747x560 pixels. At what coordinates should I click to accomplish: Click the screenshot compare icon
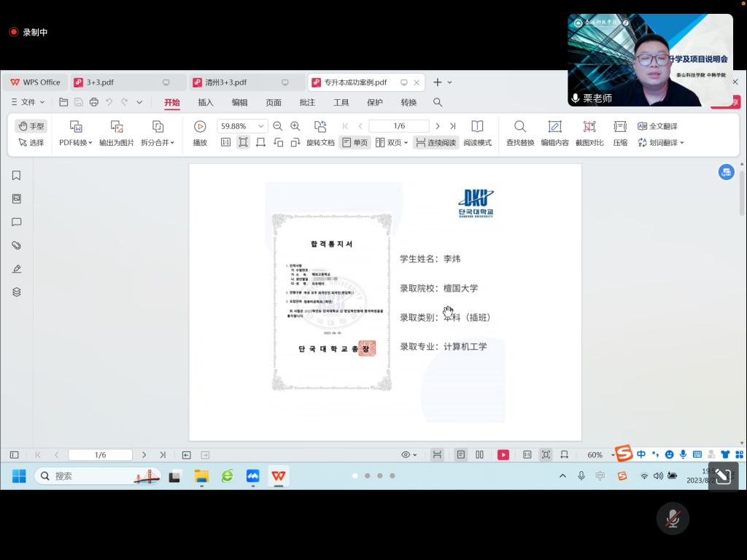point(589,126)
